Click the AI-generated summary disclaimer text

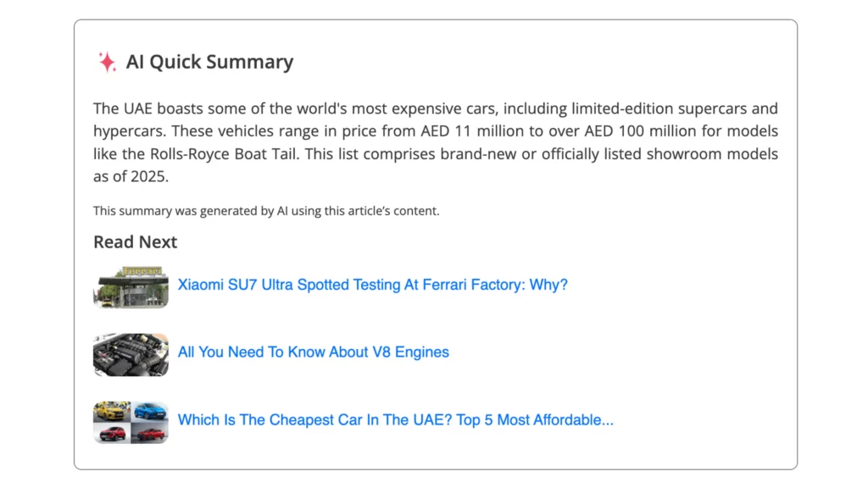click(x=266, y=211)
